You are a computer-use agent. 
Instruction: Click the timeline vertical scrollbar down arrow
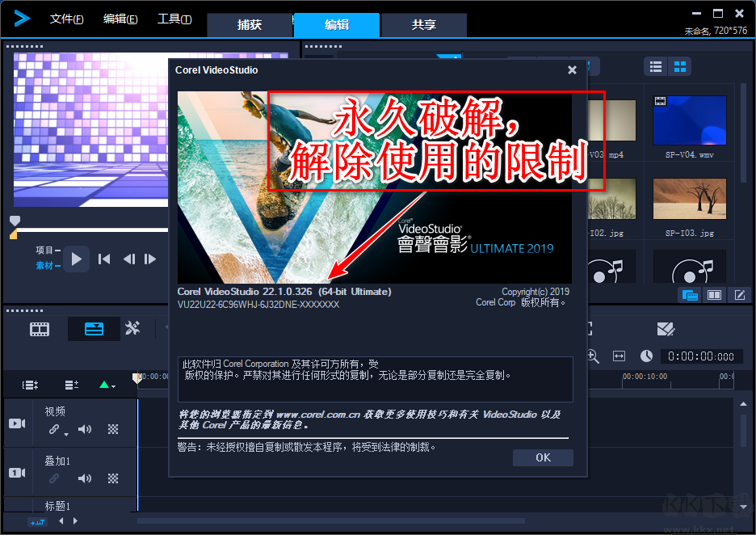(743, 507)
